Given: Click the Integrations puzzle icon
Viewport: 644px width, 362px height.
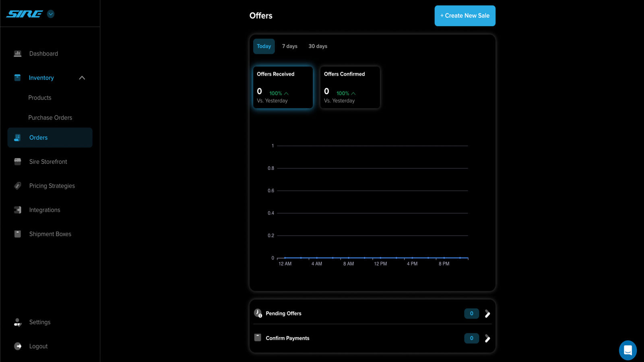Looking at the screenshot, I should (18, 210).
